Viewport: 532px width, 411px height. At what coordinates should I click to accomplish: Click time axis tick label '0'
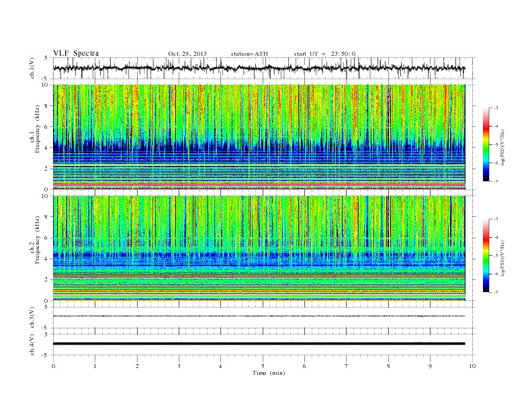click(53, 366)
